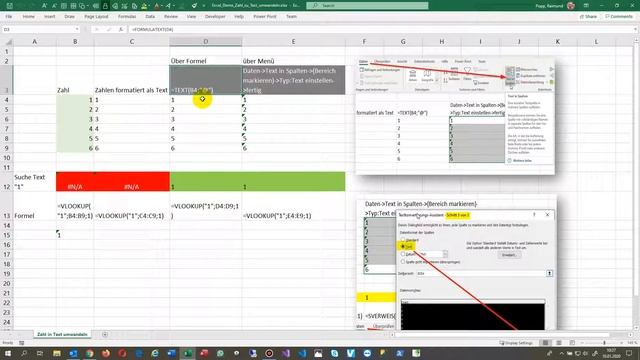Select cell with 'Über Formel'
Image resolution: width=640 pixels, height=360 pixels.
click(206, 61)
